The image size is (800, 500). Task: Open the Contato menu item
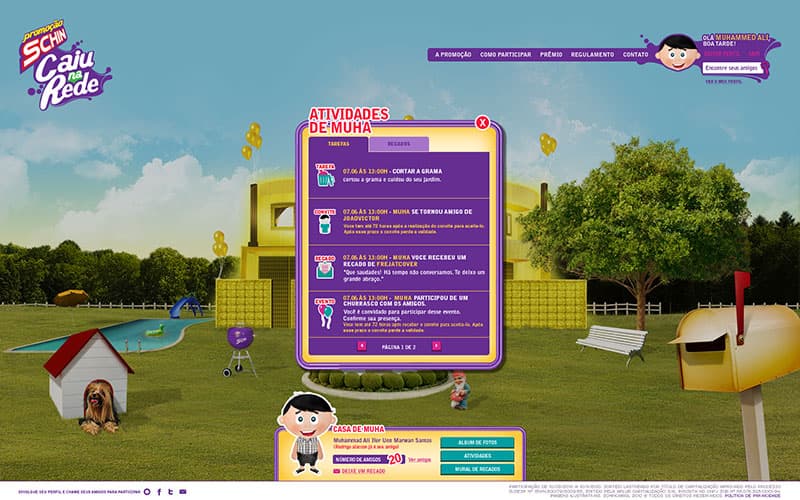point(636,54)
